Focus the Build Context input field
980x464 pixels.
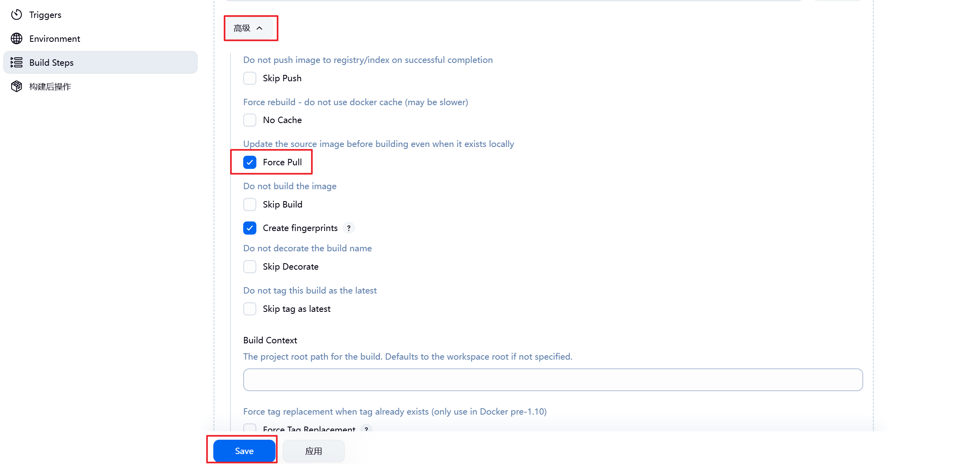click(x=553, y=380)
